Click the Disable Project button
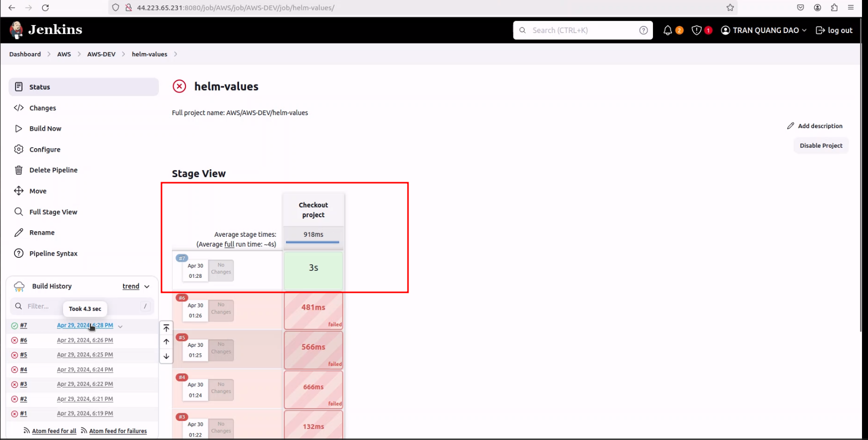Viewport: 868px width, 440px height. pos(821,146)
